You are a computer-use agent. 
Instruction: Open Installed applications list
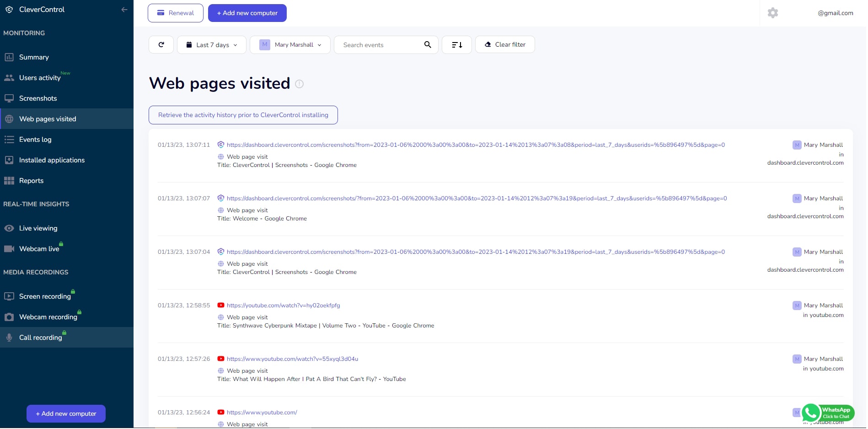point(67,160)
